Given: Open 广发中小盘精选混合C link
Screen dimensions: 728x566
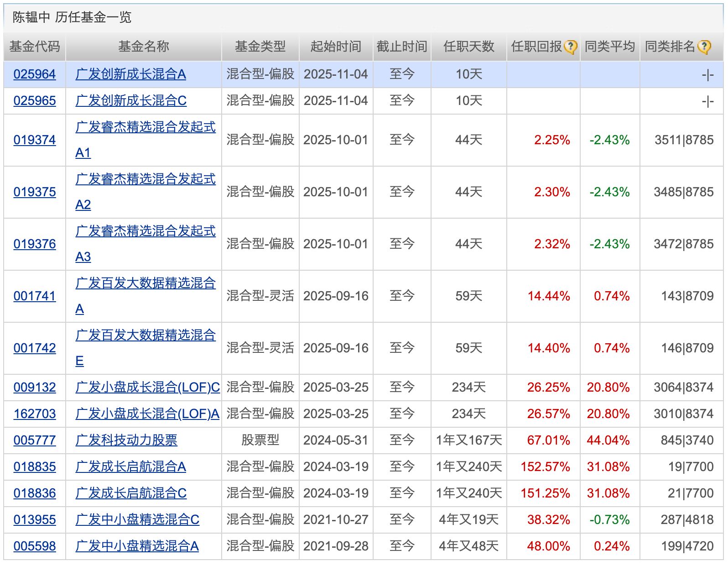Looking at the screenshot, I should click(x=137, y=520).
